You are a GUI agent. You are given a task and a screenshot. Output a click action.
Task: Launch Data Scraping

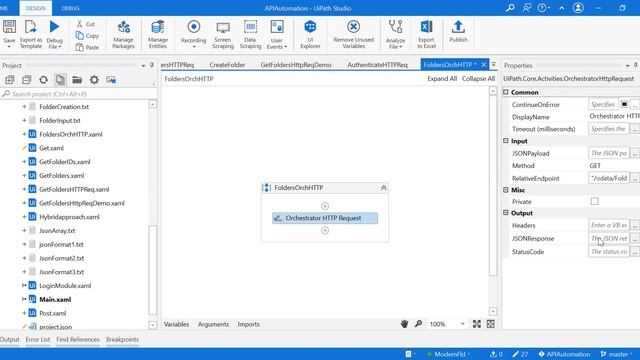[250, 34]
